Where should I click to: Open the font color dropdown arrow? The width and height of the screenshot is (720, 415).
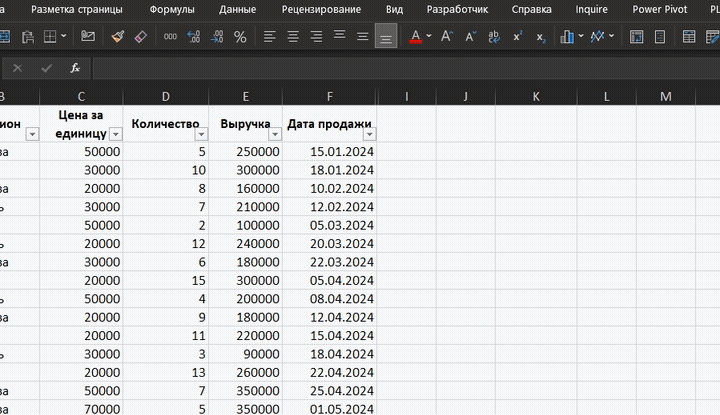point(429,36)
